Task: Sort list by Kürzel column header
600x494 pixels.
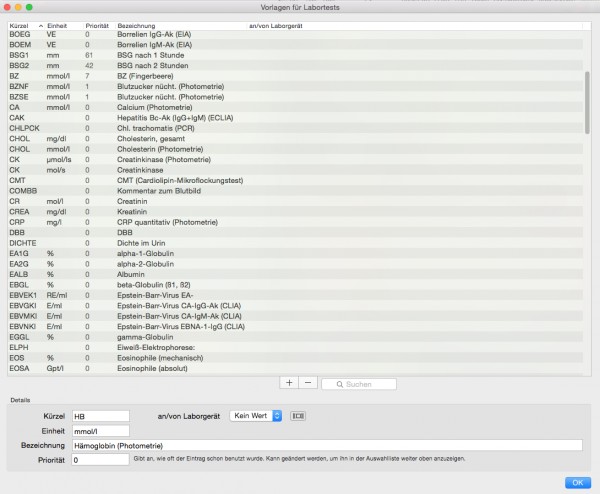Action: coord(26,26)
